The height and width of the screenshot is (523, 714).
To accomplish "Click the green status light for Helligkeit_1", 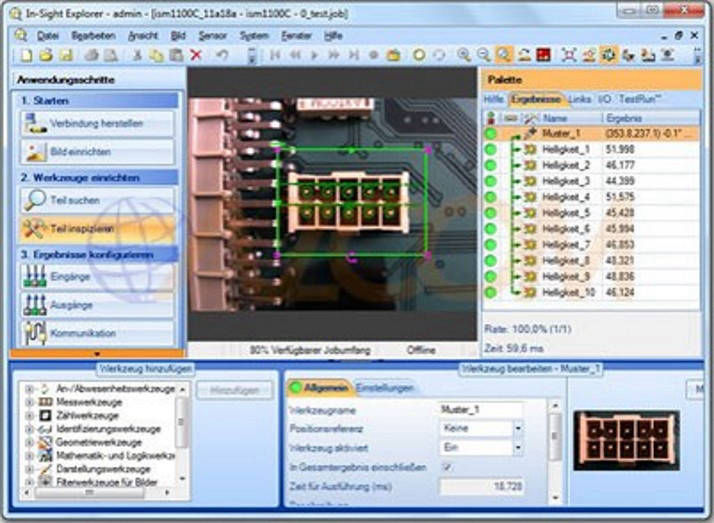I will 491,149.
